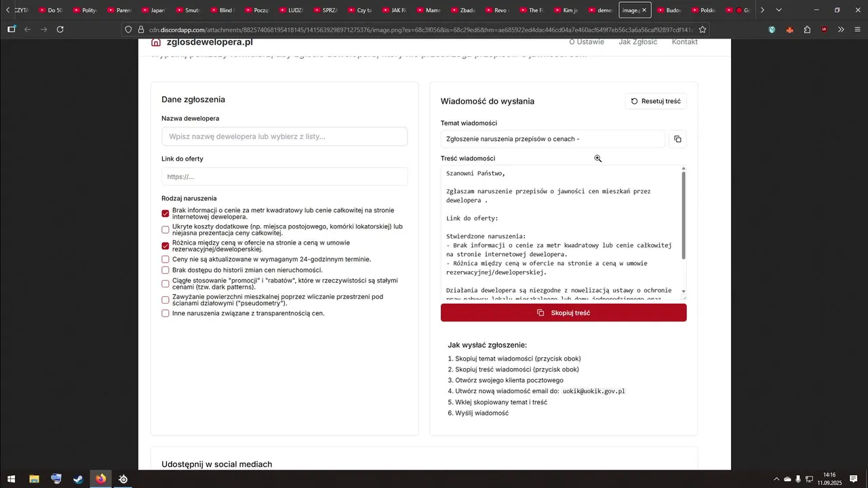Open the Firefox hamburger application menu
868x488 pixels.
click(857, 30)
